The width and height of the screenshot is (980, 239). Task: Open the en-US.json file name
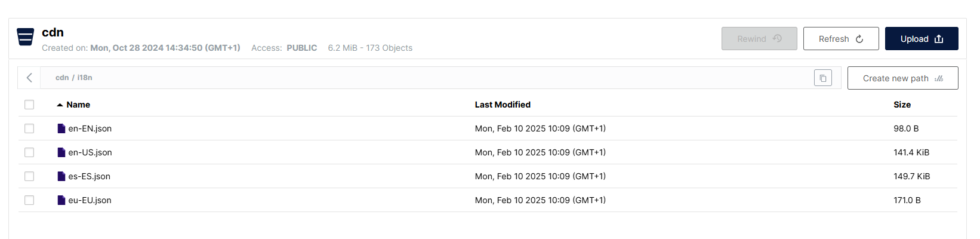(x=90, y=152)
